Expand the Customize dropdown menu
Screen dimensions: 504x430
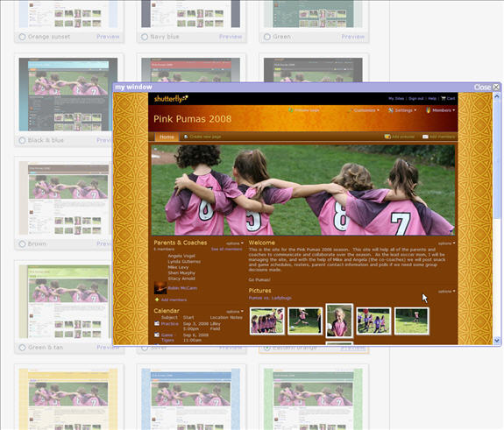click(x=364, y=110)
